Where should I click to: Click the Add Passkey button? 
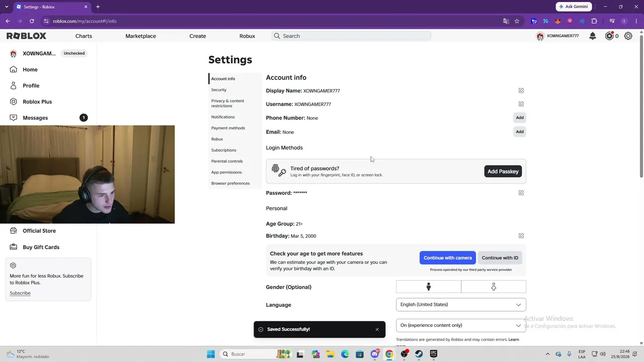tap(503, 171)
